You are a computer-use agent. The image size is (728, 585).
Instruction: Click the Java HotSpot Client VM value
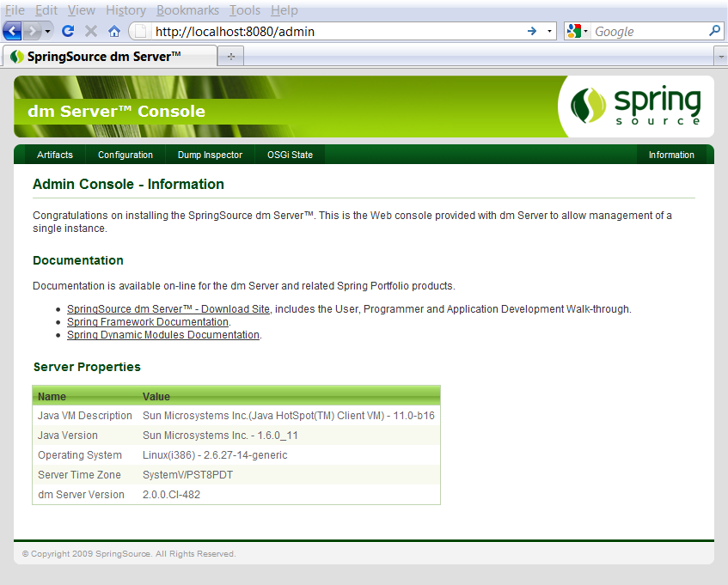[x=289, y=416]
